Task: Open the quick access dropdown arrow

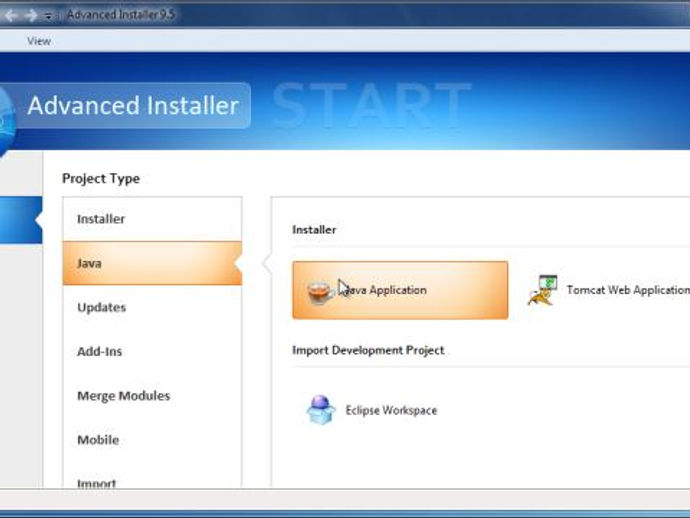Action: pos(48,16)
